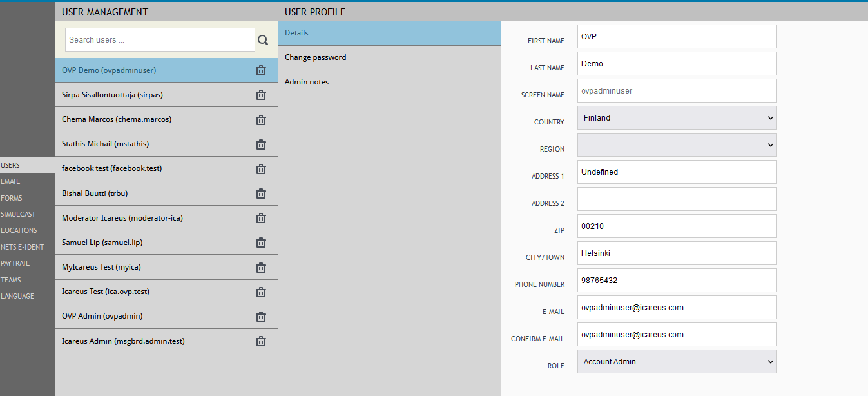
Task: Select user Samuel Lip from list
Action: [102, 243]
